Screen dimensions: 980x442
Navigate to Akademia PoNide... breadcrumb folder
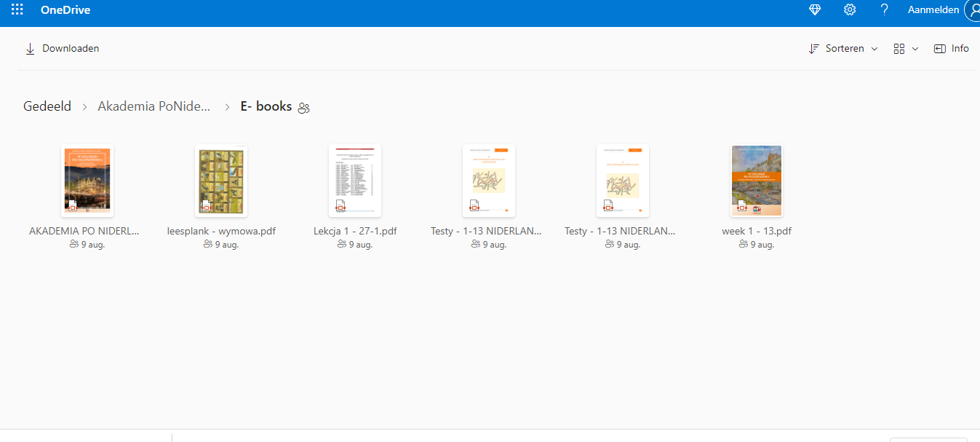[x=154, y=106]
